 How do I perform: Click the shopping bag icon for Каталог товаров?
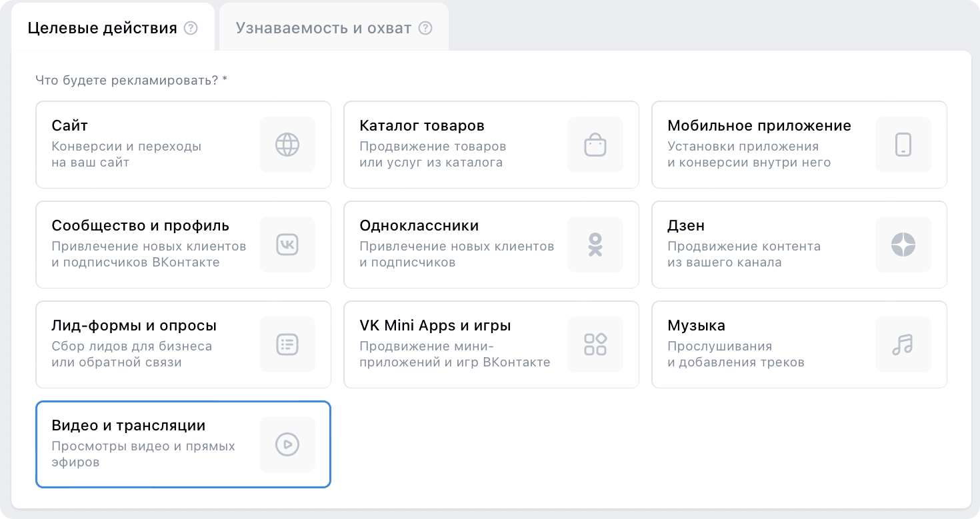click(x=595, y=145)
